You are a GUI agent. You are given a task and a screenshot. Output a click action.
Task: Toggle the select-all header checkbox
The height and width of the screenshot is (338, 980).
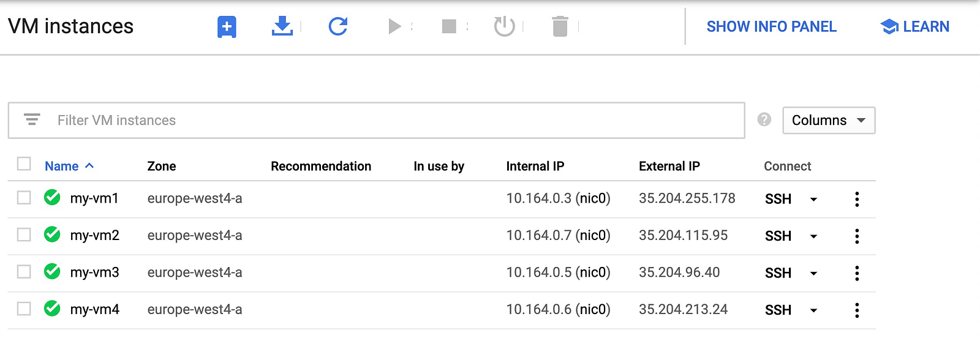(24, 164)
